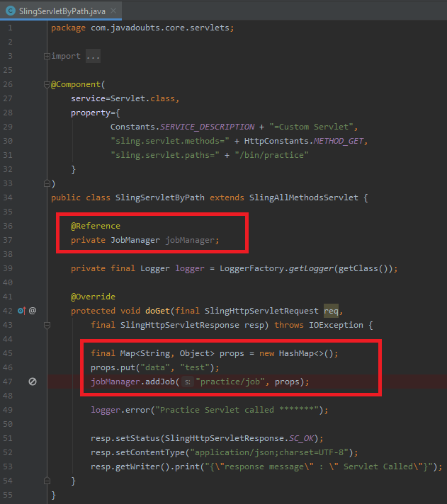This screenshot has height=504, width=447.
Task: Click the @ annotation gutter icon line 42
Action: coord(33,311)
